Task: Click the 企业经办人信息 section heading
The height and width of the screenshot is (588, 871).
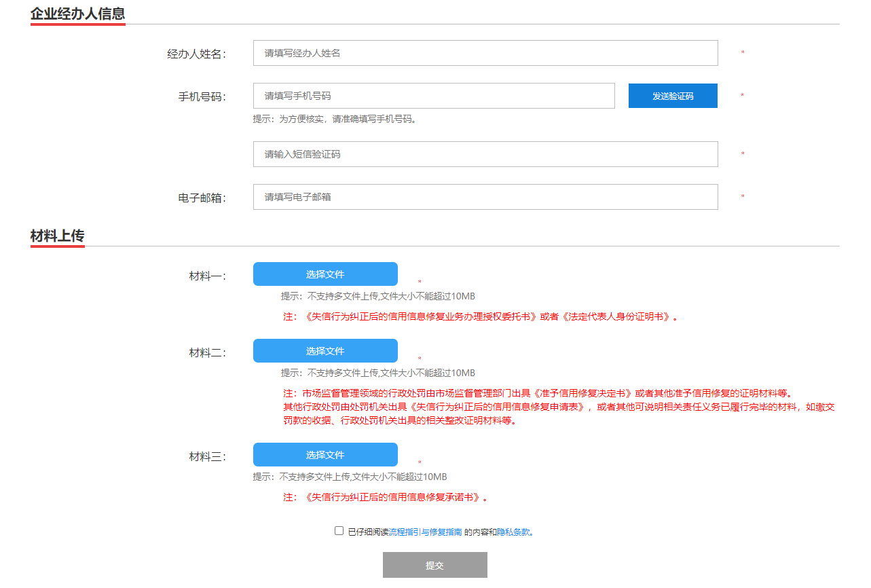Action: pyautogui.click(x=77, y=14)
